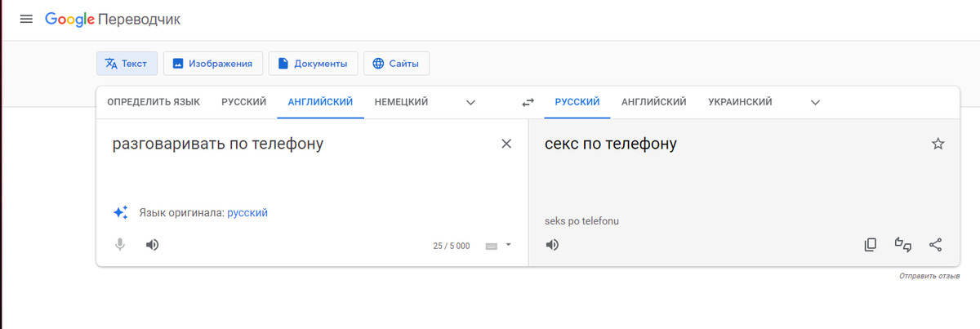Expand the target language list chevron

(815, 103)
